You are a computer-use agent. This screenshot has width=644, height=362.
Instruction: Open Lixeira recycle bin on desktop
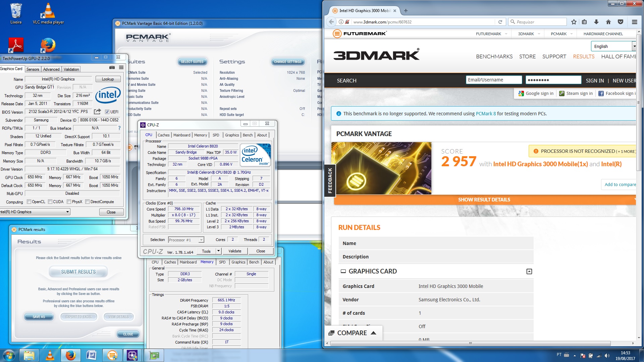coord(16,13)
